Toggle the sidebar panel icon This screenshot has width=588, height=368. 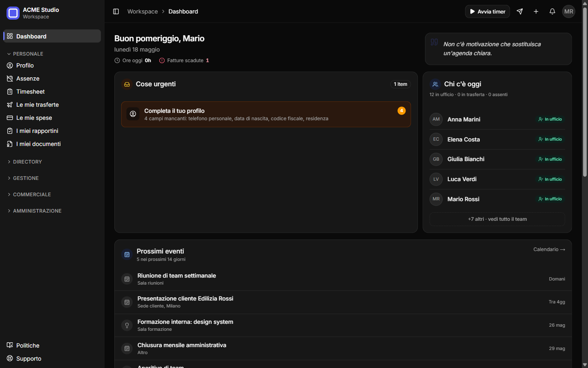click(116, 11)
